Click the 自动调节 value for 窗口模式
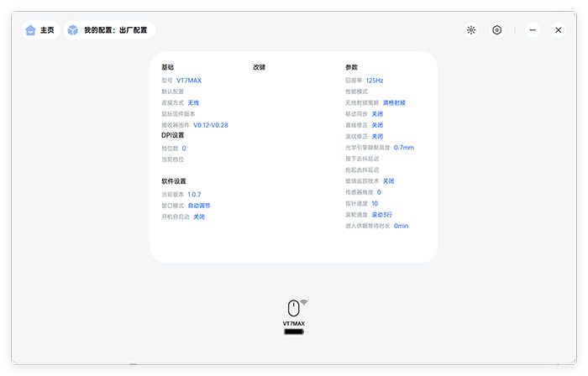Viewport: 588px width, 376px height. coord(199,205)
